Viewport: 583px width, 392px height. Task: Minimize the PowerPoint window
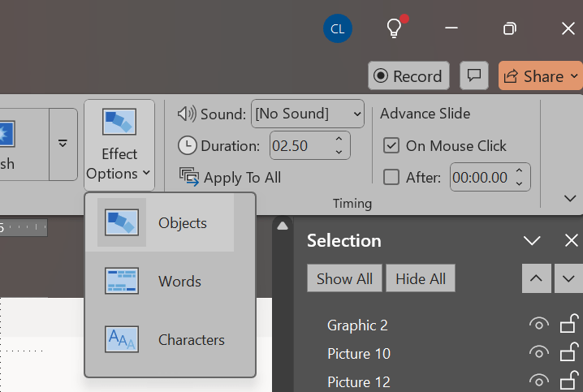pyautogui.click(x=451, y=28)
